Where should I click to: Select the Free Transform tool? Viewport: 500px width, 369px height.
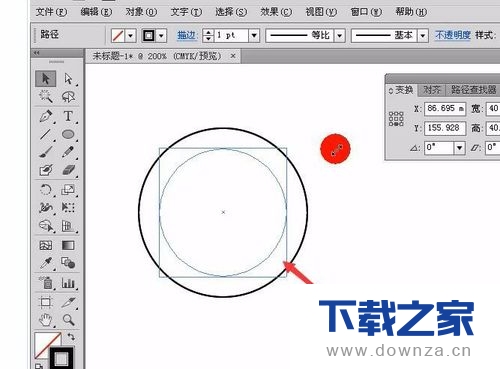click(68, 208)
